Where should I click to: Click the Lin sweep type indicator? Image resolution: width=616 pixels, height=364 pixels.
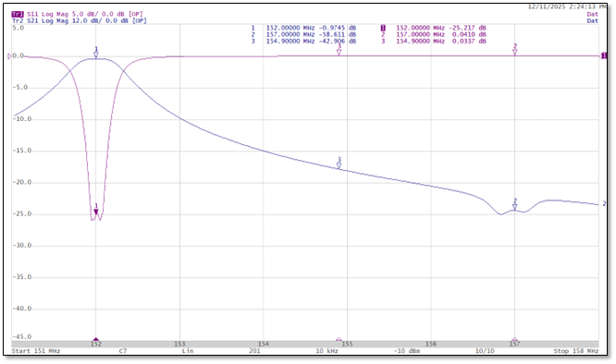coord(188,351)
